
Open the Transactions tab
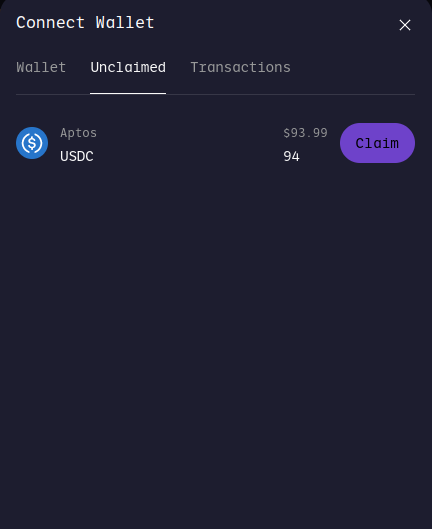coord(240,67)
